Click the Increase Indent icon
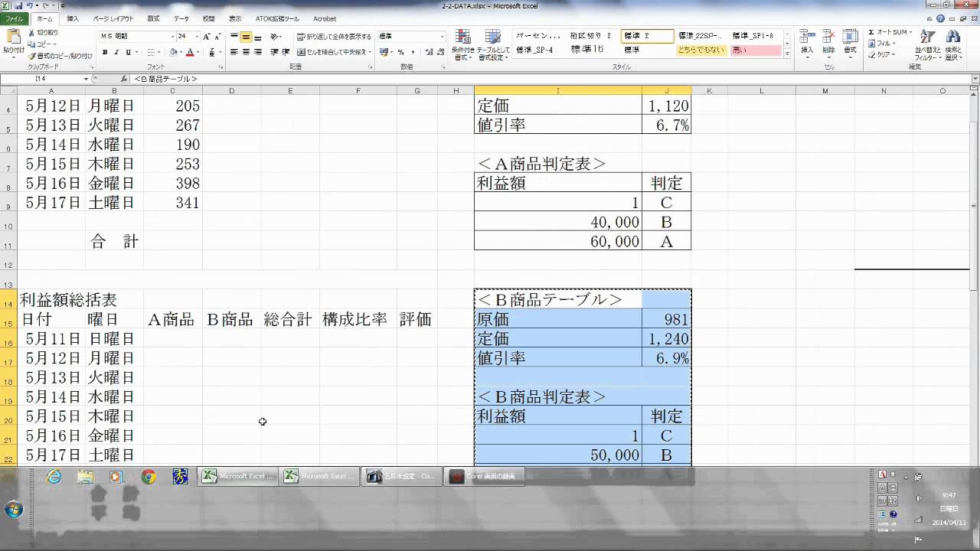 tap(286, 52)
